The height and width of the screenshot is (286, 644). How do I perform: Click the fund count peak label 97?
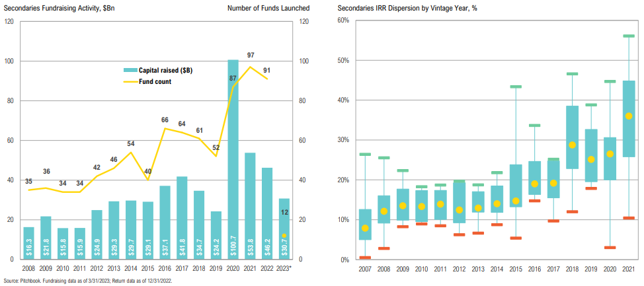point(251,54)
